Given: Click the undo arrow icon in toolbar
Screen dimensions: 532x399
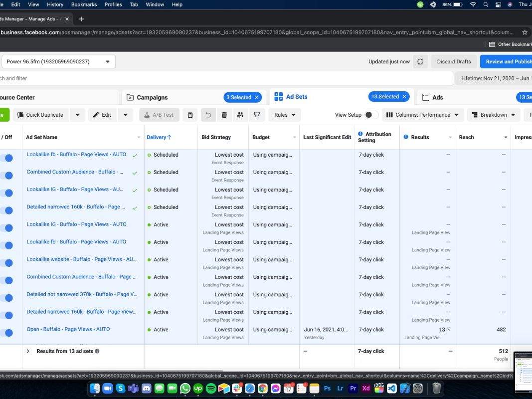Looking at the screenshot, I should (208, 115).
